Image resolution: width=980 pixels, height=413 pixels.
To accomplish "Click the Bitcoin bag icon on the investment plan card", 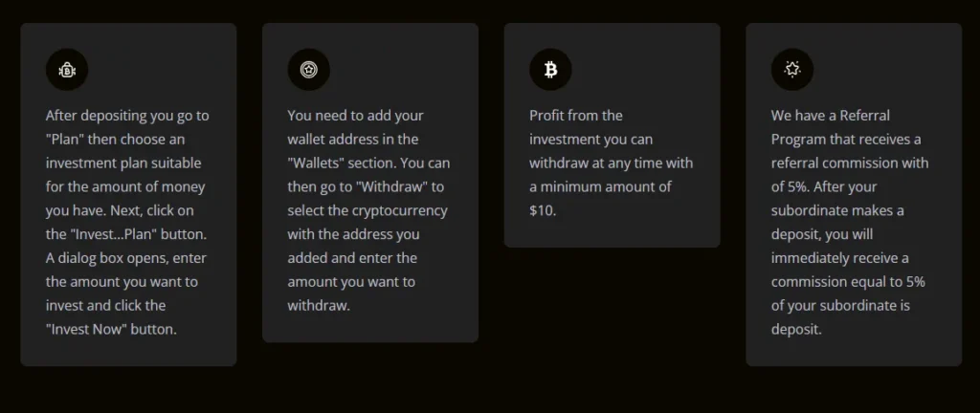I will point(67,69).
